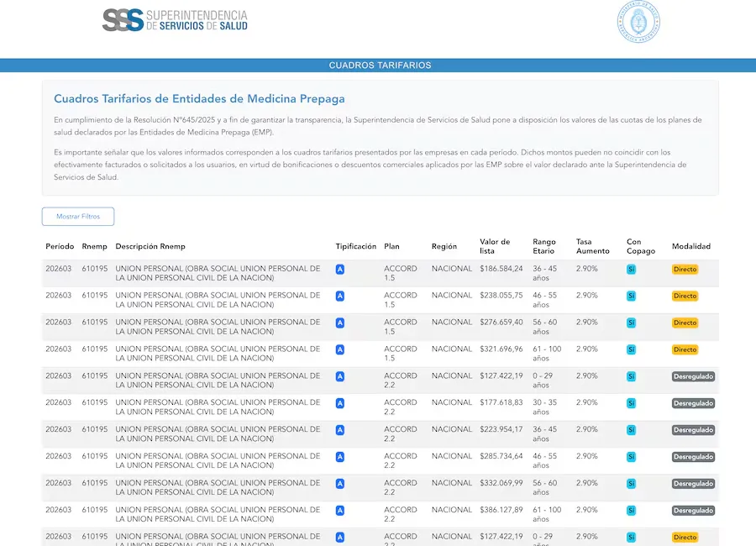Click the Con Copago column header
The width and height of the screenshot is (756, 546).
pos(641,246)
